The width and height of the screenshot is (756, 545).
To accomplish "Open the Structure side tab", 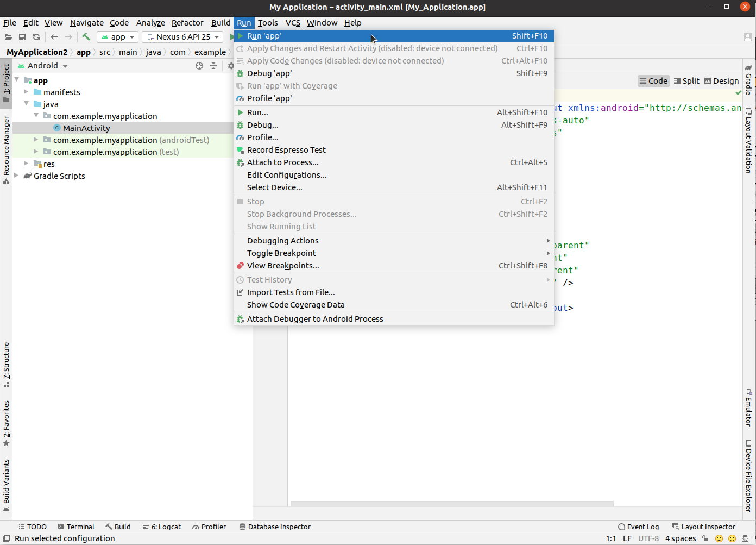I will click(7, 365).
